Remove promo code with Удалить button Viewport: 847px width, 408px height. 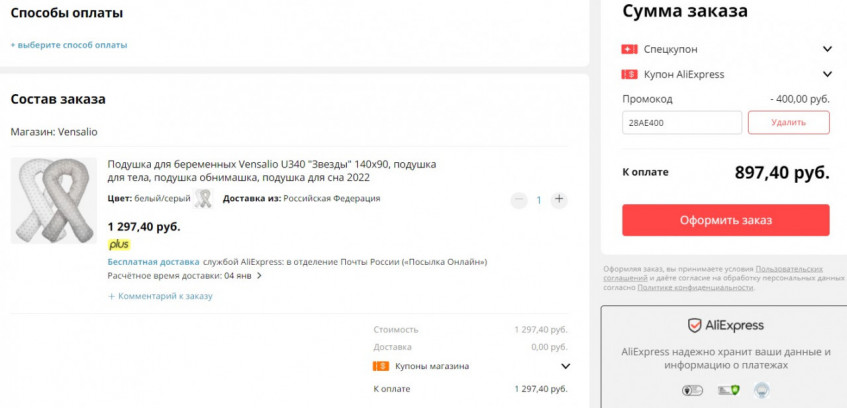pyautogui.click(x=789, y=123)
